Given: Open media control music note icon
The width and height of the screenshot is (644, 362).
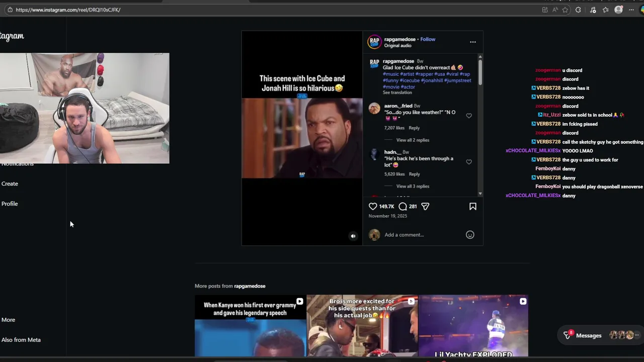Looking at the screenshot, I should pyautogui.click(x=593, y=10).
